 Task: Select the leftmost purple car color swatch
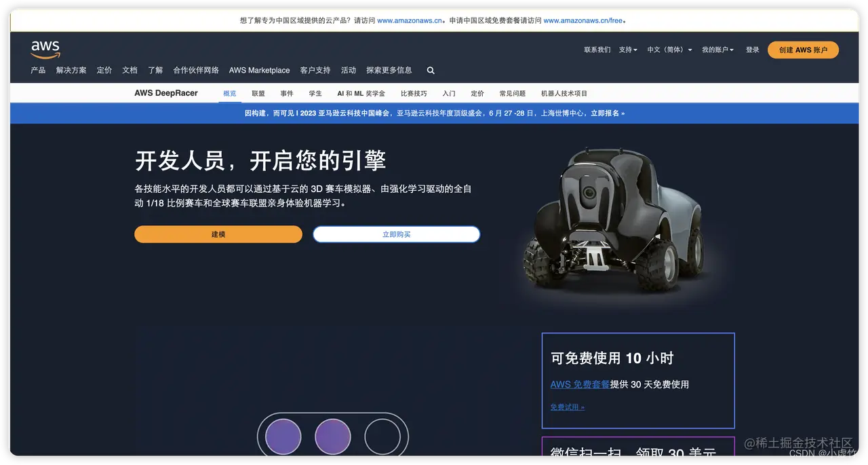281,437
